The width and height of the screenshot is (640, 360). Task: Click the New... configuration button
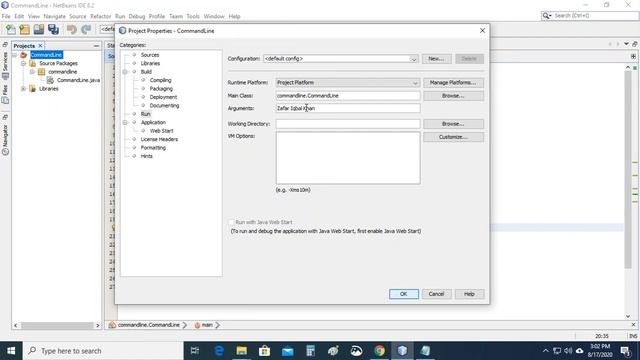(x=436, y=59)
